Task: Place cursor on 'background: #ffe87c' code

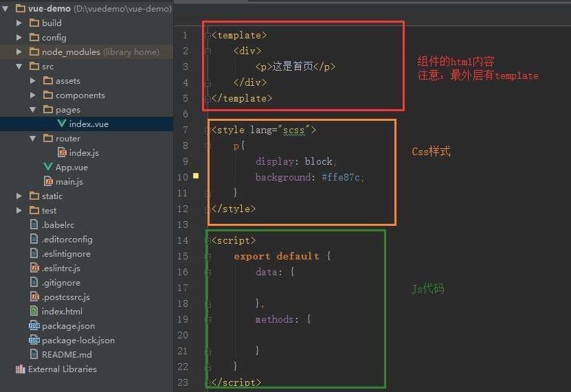Action: tap(309, 177)
